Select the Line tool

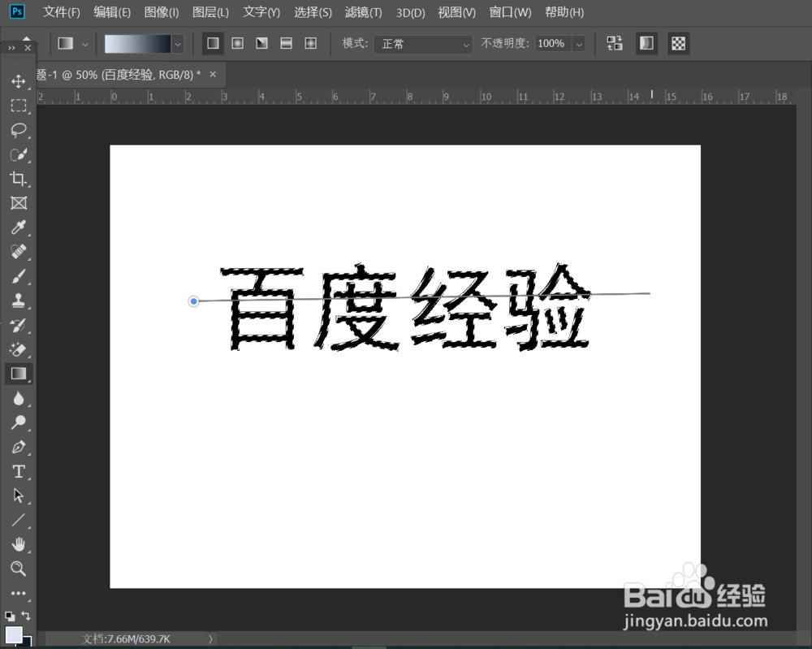point(19,520)
